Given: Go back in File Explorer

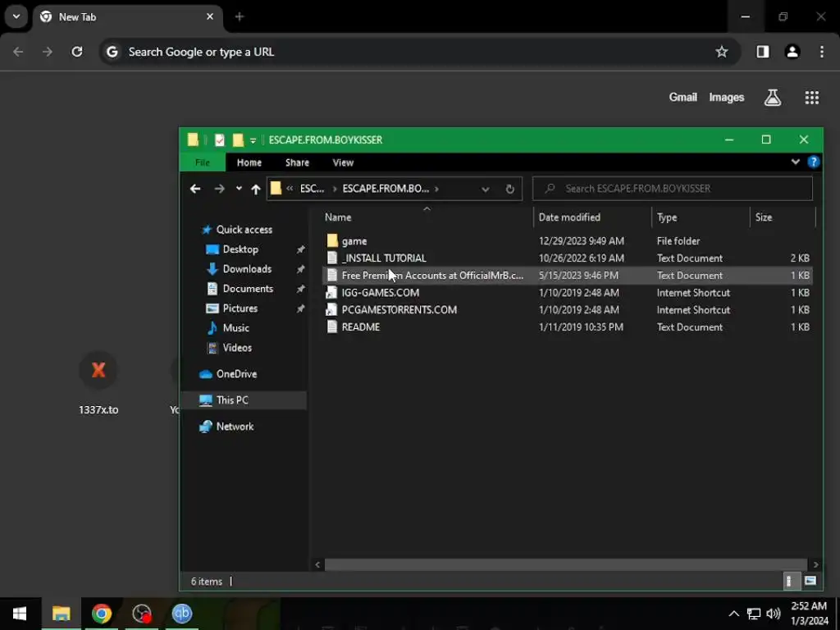Looking at the screenshot, I should pos(195,189).
